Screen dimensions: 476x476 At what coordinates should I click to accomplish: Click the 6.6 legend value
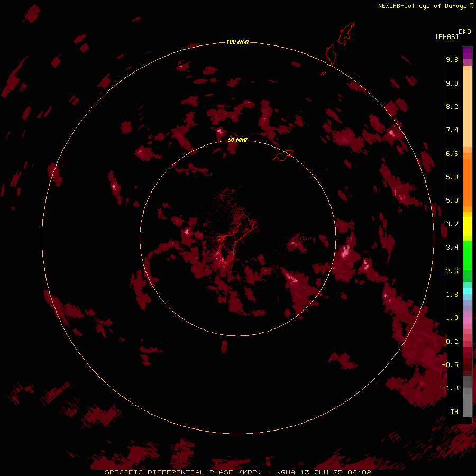click(x=452, y=153)
